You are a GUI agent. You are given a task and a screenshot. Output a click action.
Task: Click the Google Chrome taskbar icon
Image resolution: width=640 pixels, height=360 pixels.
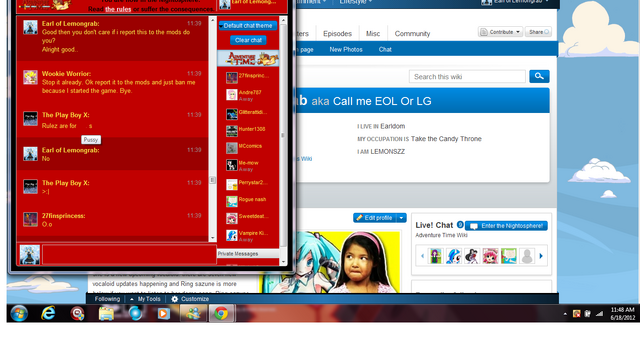221,313
